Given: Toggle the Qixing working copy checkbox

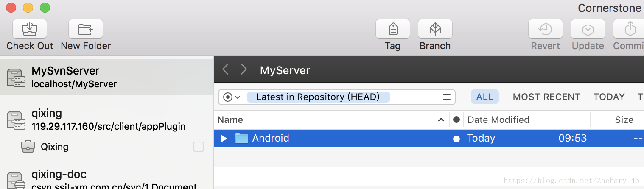Looking at the screenshot, I should pyautogui.click(x=199, y=147).
